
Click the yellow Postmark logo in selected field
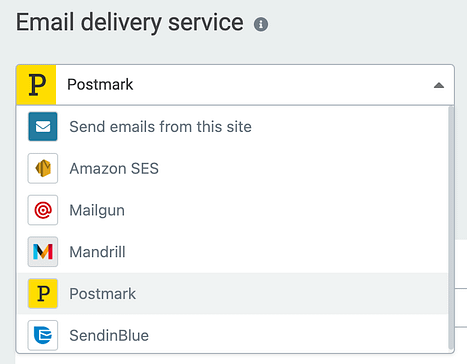36,85
